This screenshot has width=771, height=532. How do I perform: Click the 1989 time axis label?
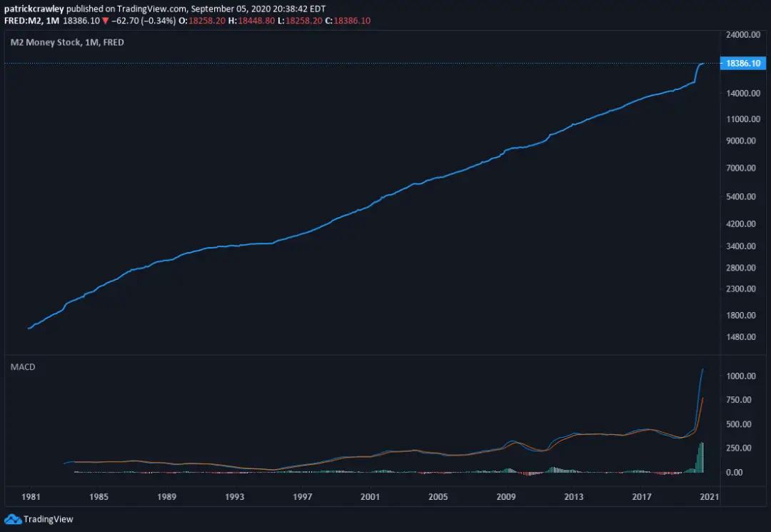[x=166, y=496]
